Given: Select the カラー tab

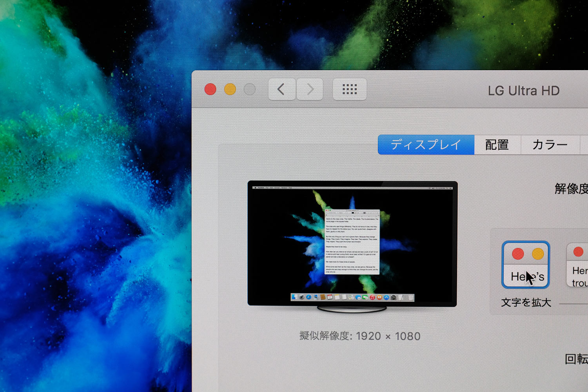Looking at the screenshot, I should point(550,145).
